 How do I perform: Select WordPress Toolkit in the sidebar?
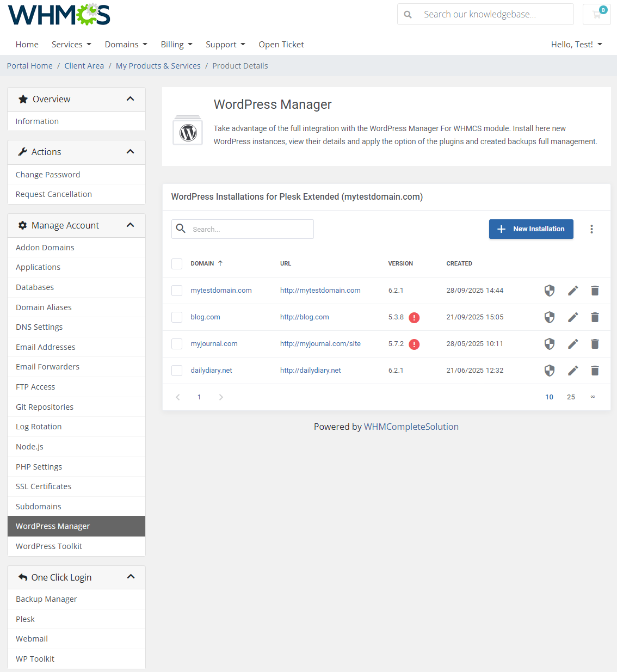49,546
